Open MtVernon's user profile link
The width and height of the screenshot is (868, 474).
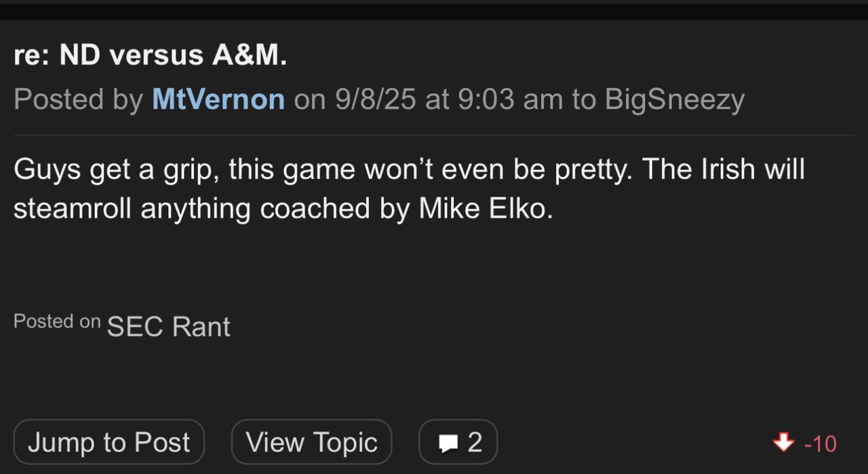(218, 100)
